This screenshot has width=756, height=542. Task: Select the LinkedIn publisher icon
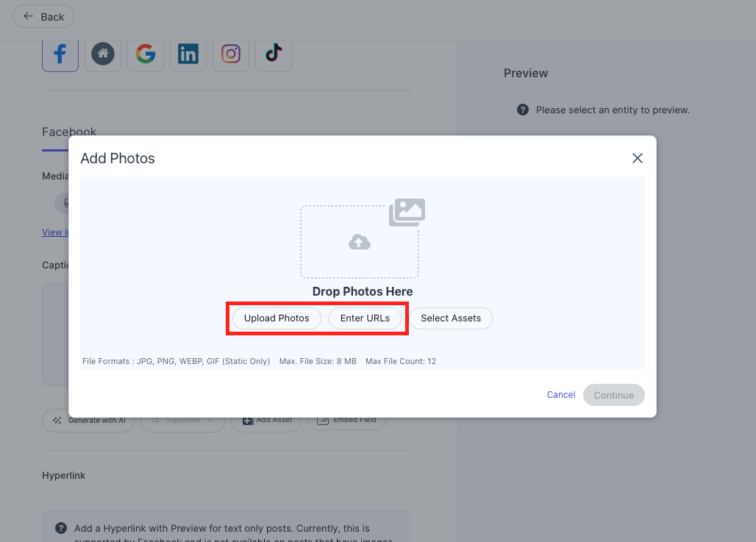coord(188,54)
